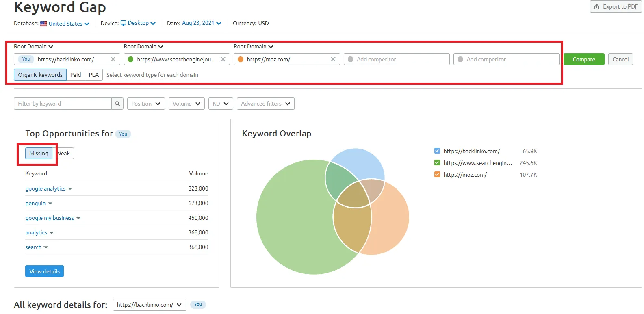Click the Filter by keyword input field
The height and width of the screenshot is (314, 644).
click(x=63, y=104)
